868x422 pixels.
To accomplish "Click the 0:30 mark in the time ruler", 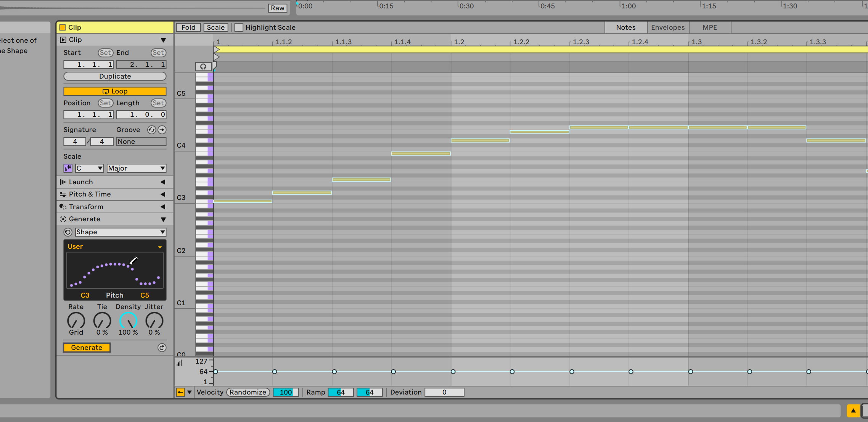I will tap(466, 6).
